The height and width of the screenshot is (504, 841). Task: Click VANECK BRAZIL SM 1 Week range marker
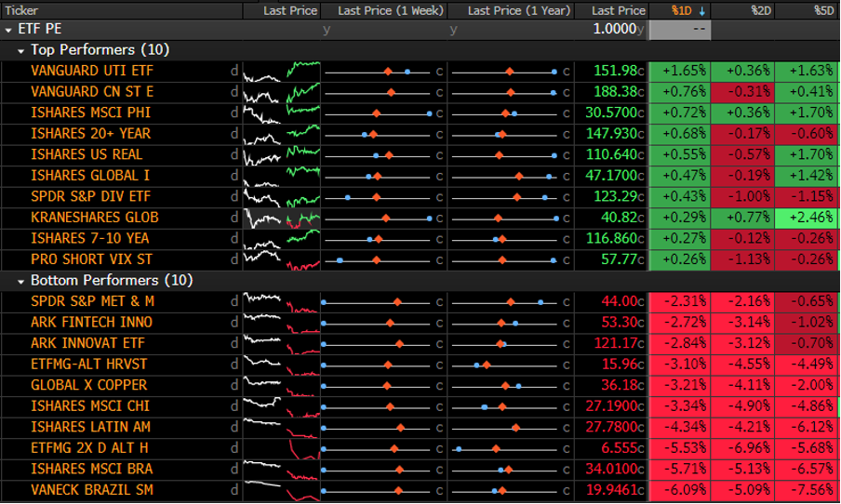[398, 491]
